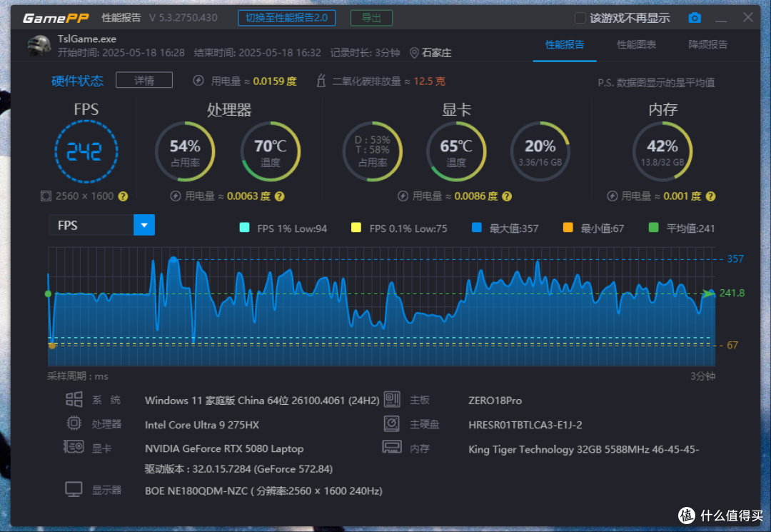
Task: Click the NVIDIA GeForce RTX 5080 Laptop text
Action: (223, 448)
